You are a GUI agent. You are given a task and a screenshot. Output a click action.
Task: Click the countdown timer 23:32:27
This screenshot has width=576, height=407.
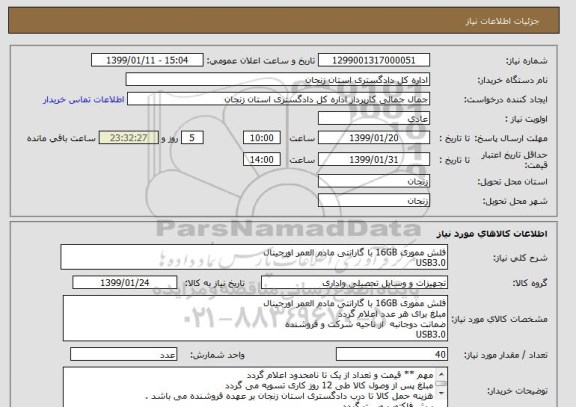click(129, 138)
